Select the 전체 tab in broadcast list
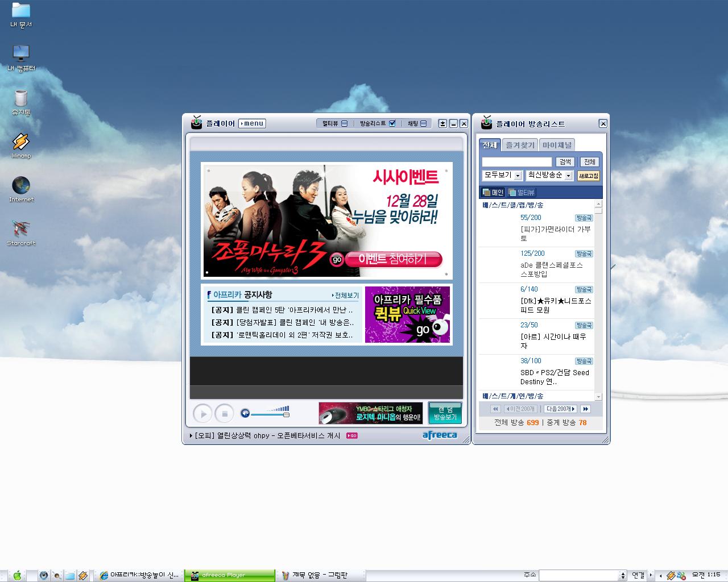 pos(490,145)
